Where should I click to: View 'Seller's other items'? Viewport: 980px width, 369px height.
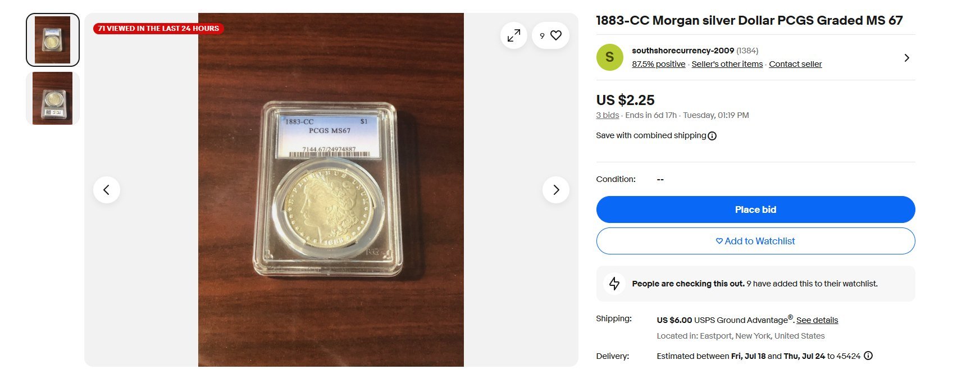pos(727,64)
